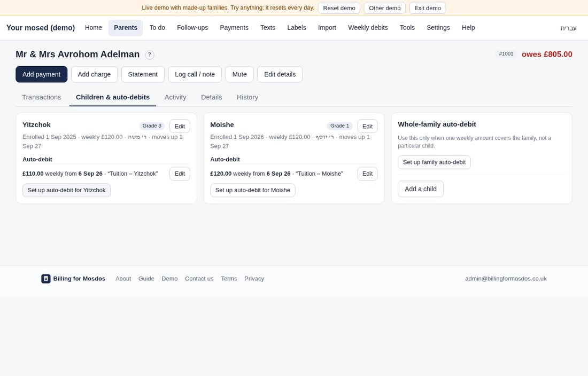This screenshot has height=376, width=588.
Task: Switch to the Activity tab
Action: [x=175, y=97]
